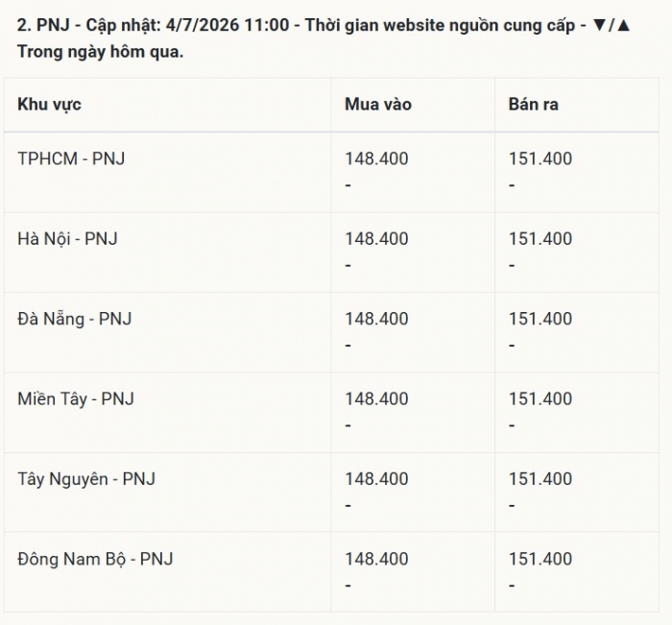Viewport: 672px width, 625px height.
Task: Click Hà Nội sell price 151.400
Action: pyautogui.click(x=540, y=239)
